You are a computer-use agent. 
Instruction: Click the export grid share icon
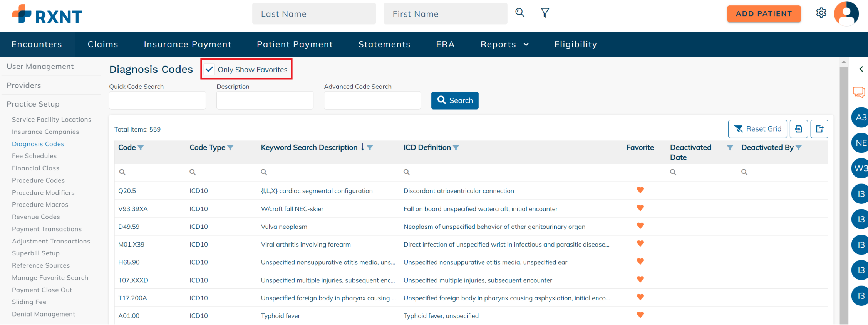(819, 129)
